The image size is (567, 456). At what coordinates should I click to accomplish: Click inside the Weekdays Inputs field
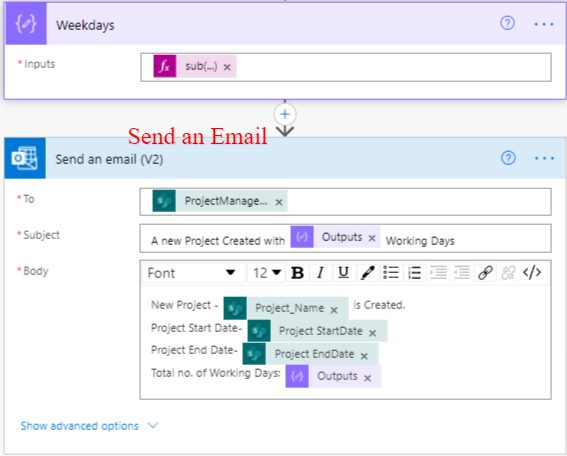pos(346,67)
